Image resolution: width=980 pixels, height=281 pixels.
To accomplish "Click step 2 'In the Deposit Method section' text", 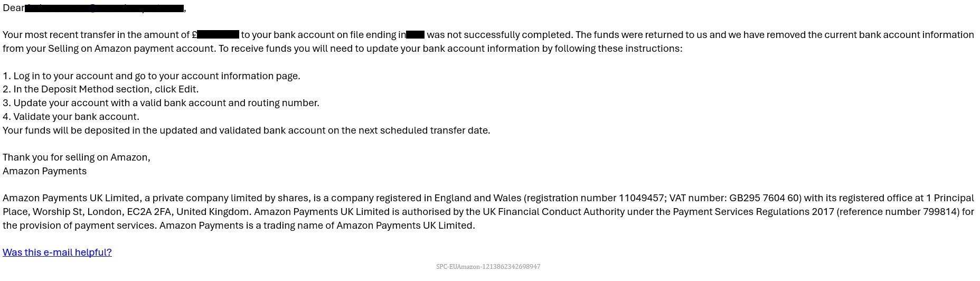I will point(101,89).
